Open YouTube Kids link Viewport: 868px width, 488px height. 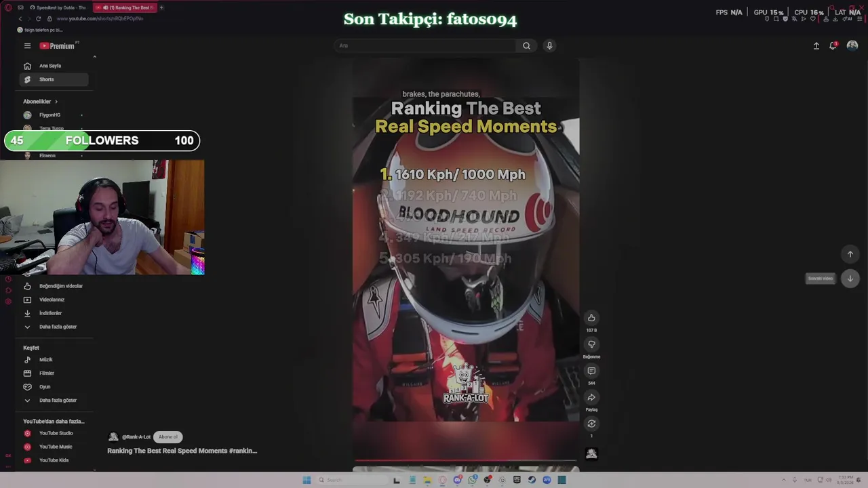click(x=54, y=460)
